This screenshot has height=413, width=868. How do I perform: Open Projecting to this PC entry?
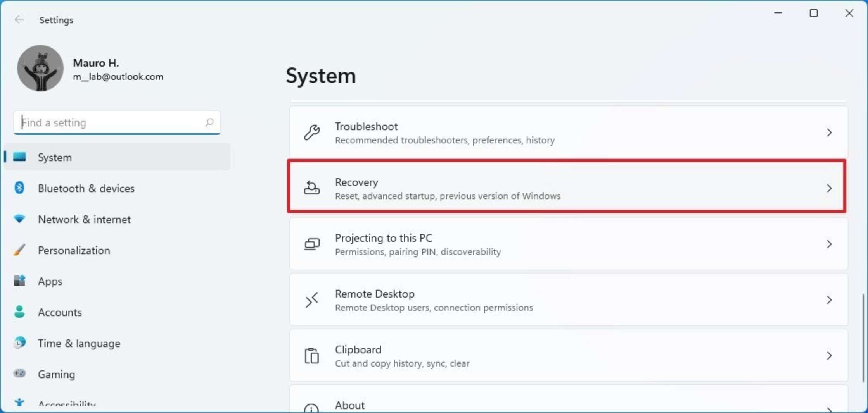pos(569,244)
